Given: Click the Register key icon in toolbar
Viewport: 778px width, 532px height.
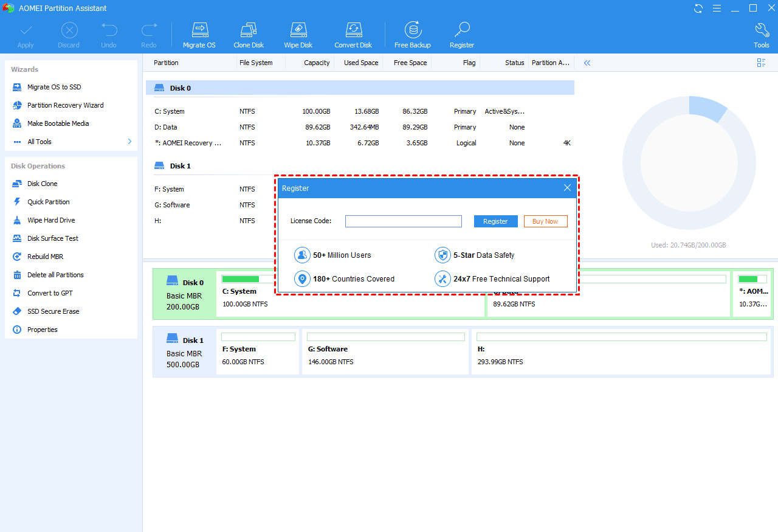Looking at the screenshot, I should pyautogui.click(x=462, y=30).
